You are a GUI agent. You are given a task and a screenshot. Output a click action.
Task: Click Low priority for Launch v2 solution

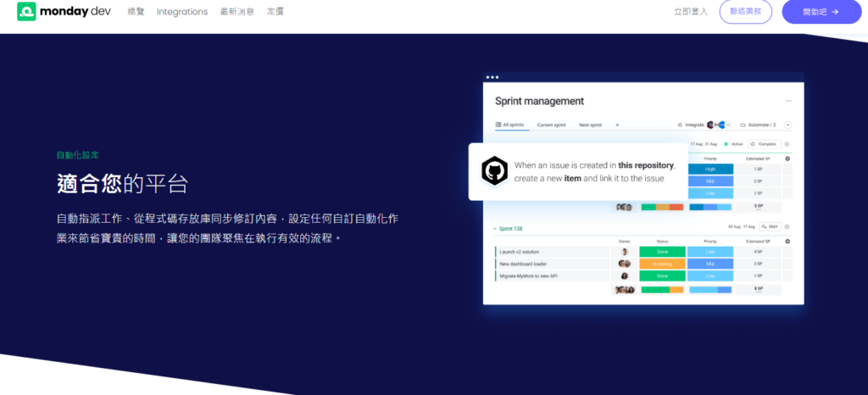710,252
